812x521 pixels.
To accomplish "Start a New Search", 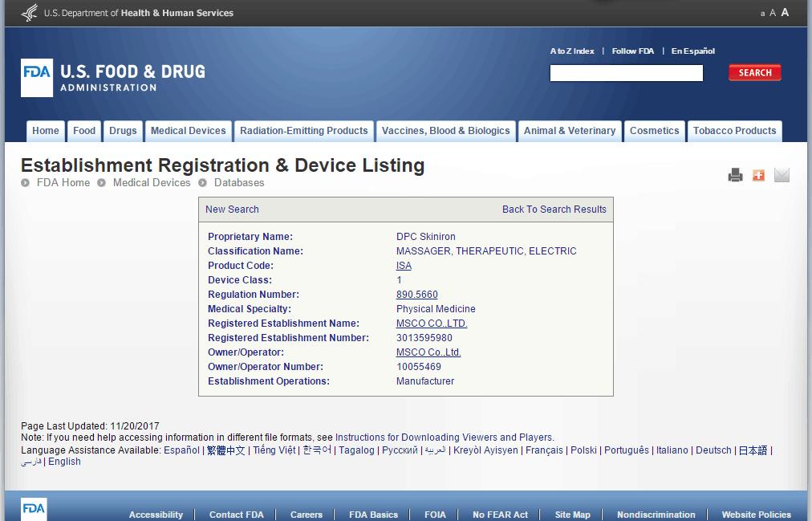I will click(232, 210).
